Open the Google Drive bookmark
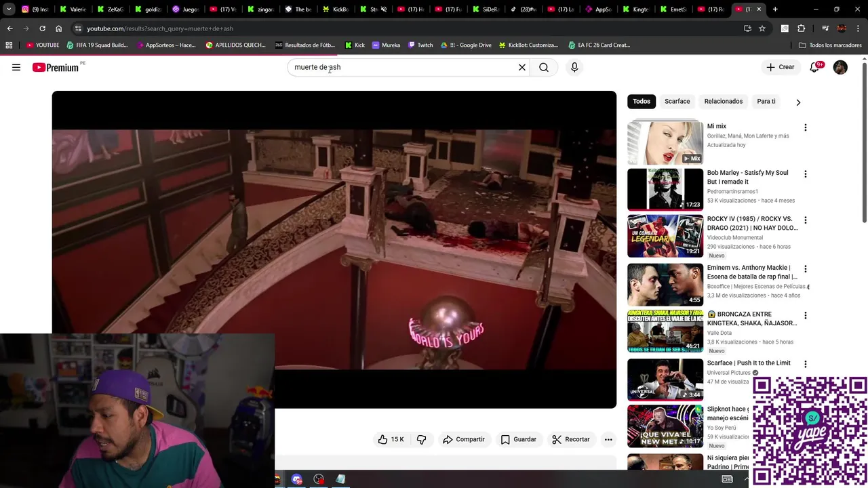Image resolution: width=868 pixels, height=488 pixels. click(466, 45)
